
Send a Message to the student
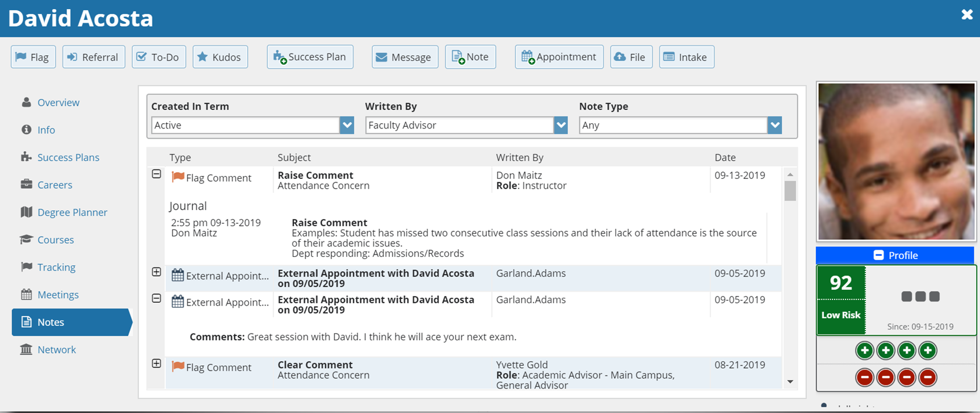pyautogui.click(x=405, y=57)
